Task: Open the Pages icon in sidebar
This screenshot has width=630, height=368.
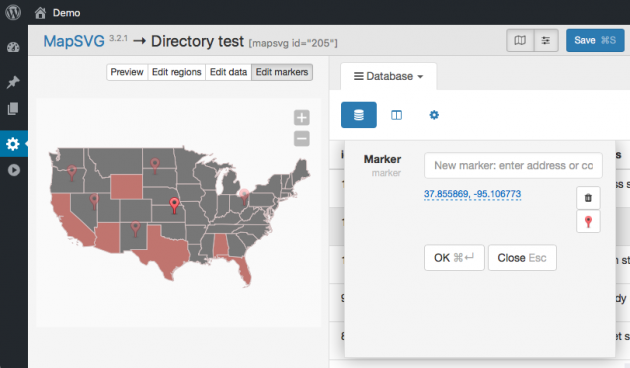Action: pyautogui.click(x=13, y=108)
